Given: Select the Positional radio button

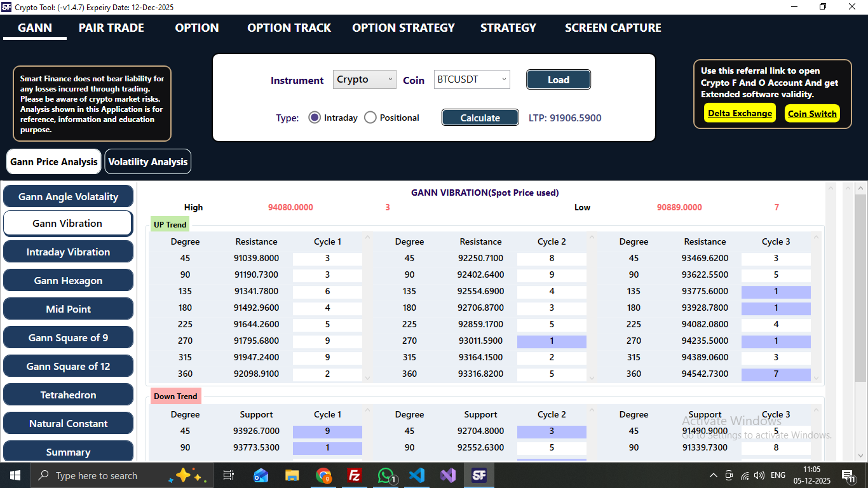Looking at the screenshot, I should [370, 117].
